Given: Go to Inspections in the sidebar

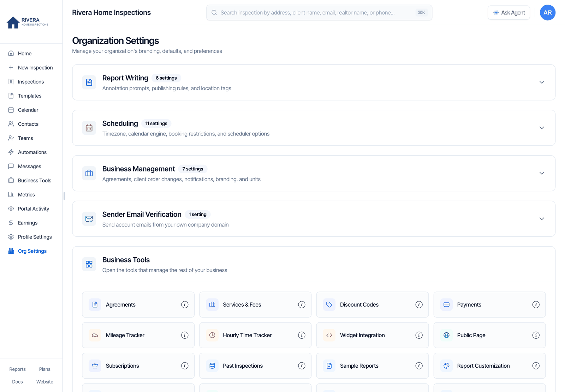Looking at the screenshot, I should pyautogui.click(x=31, y=82).
